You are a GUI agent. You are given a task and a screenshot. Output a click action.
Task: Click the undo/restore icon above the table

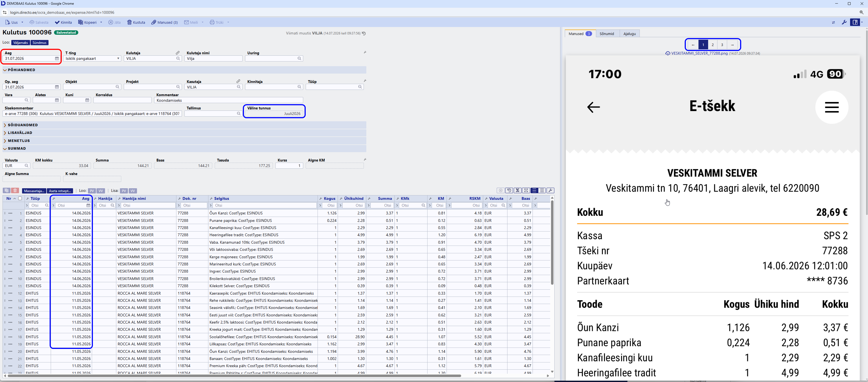(x=509, y=191)
